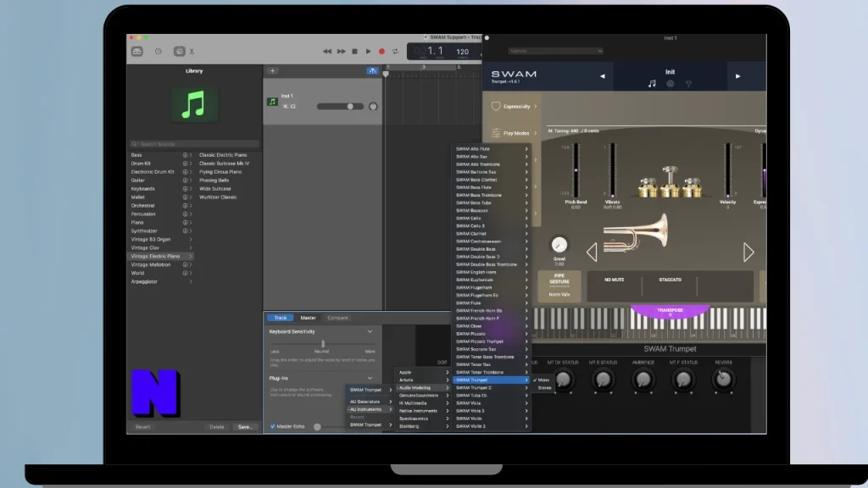Click the right instrument triangle arrow
Viewport: 868px width, 488px height.
[748, 252]
